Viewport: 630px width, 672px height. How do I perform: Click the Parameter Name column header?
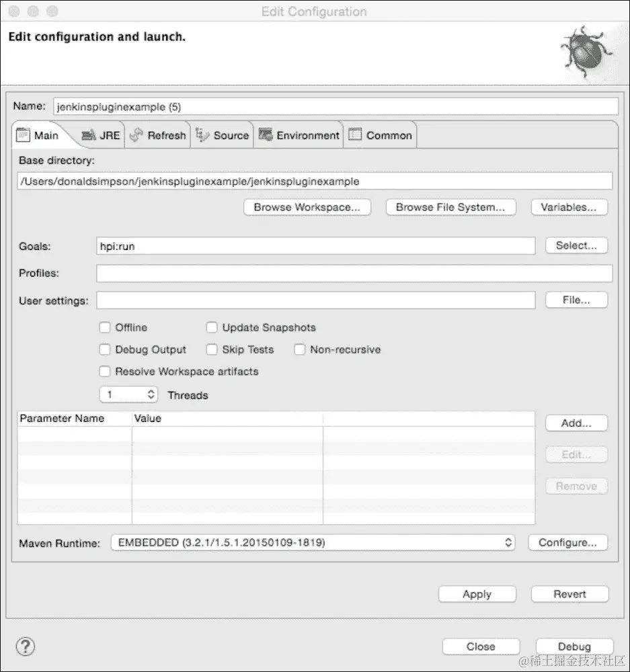pyautogui.click(x=74, y=418)
